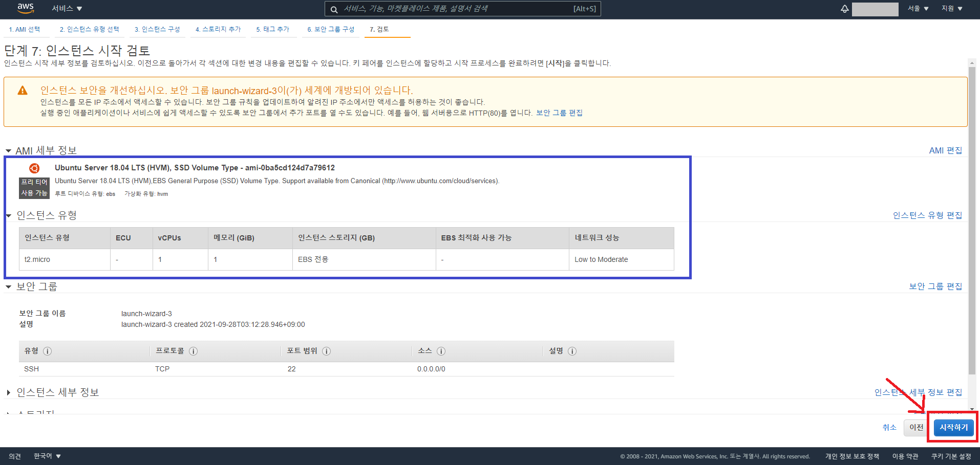Click the vertical page scrollbar
This screenshot has width=980, height=465.
[x=972, y=220]
